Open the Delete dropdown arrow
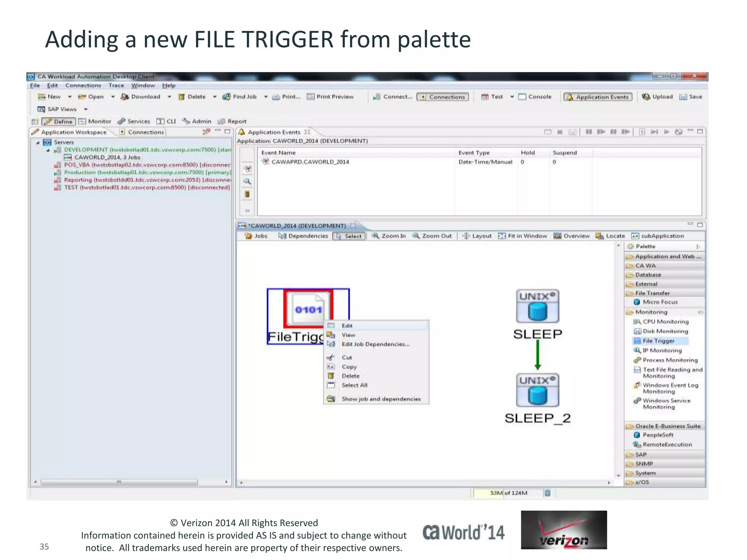 214,97
